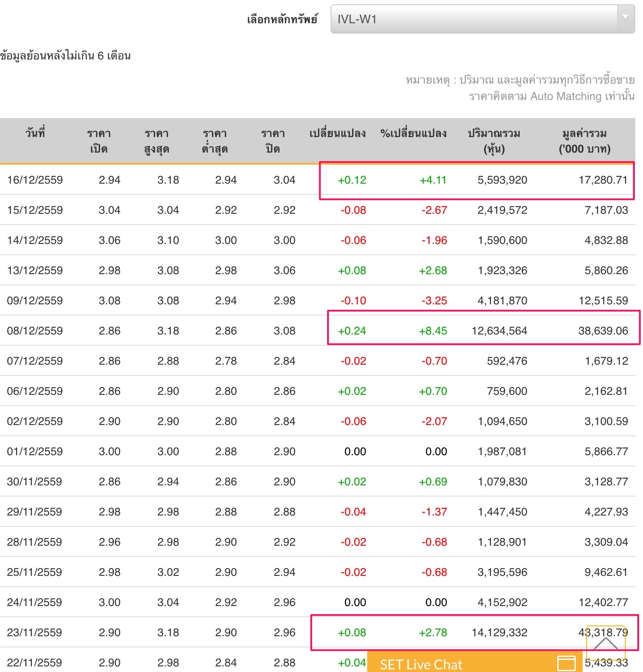This screenshot has height=672, width=643.
Task: Tap the scroll-to-top arrow icon
Action: pyautogui.click(x=606, y=643)
